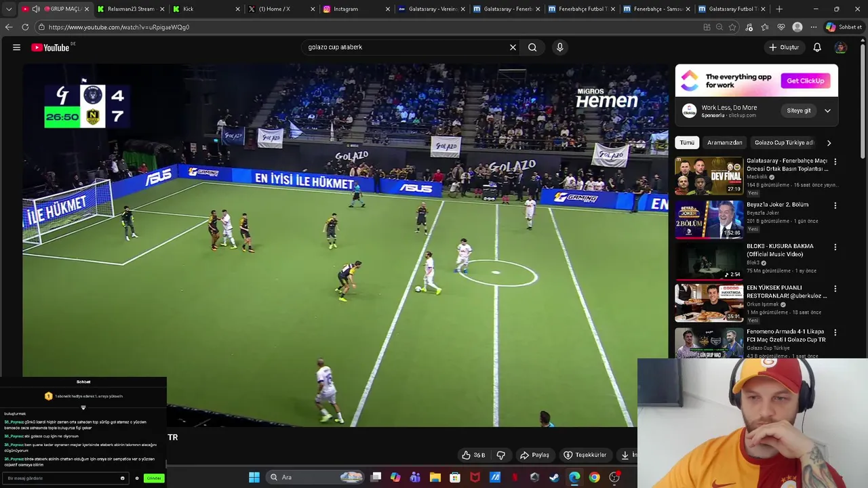Open Microsoft Store from the taskbar
The height and width of the screenshot is (488, 868).
click(455, 477)
